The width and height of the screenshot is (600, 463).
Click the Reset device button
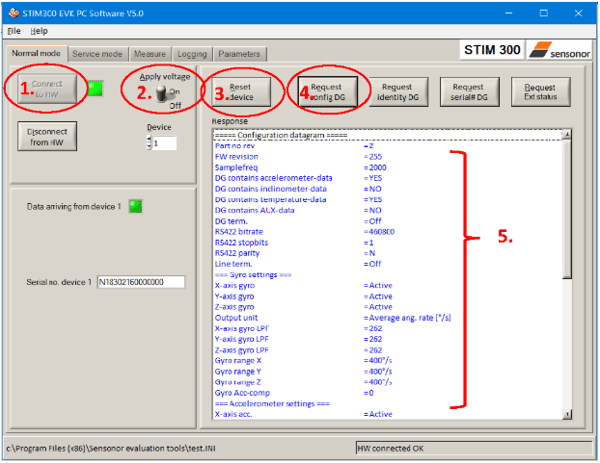pyautogui.click(x=241, y=92)
